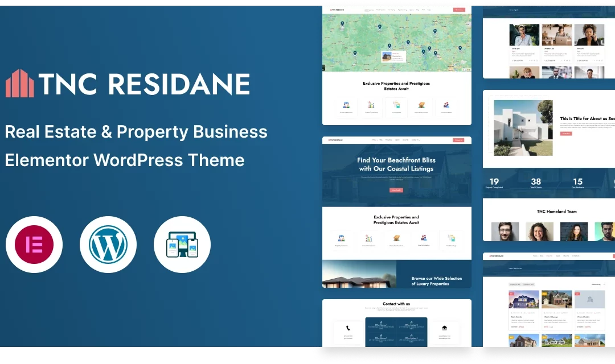Click the '15' partners counter
The image size is (615, 364).
coord(578,182)
